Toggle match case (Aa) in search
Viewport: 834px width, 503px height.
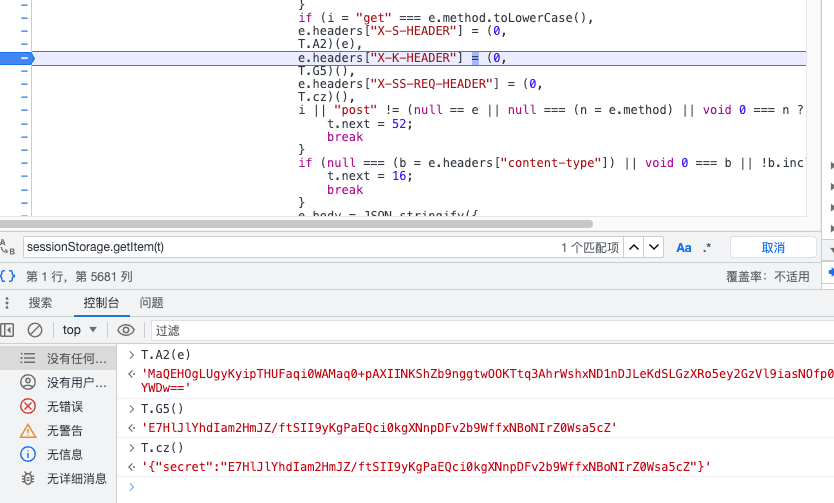(x=684, y=247)
